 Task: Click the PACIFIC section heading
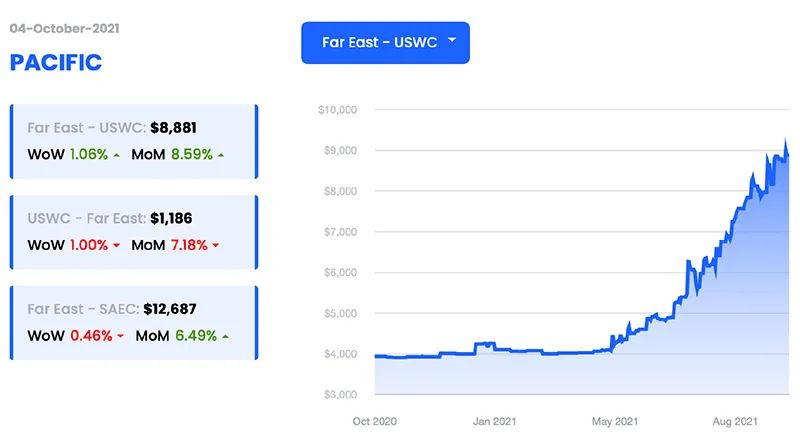tap(56, 62)
